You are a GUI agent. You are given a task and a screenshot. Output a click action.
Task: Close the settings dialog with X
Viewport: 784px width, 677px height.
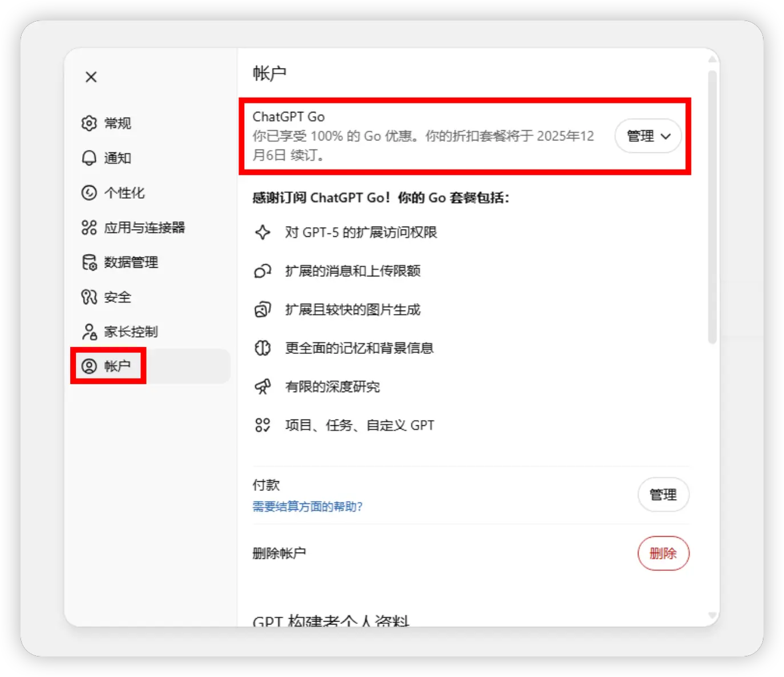click(x=91, y=77)
